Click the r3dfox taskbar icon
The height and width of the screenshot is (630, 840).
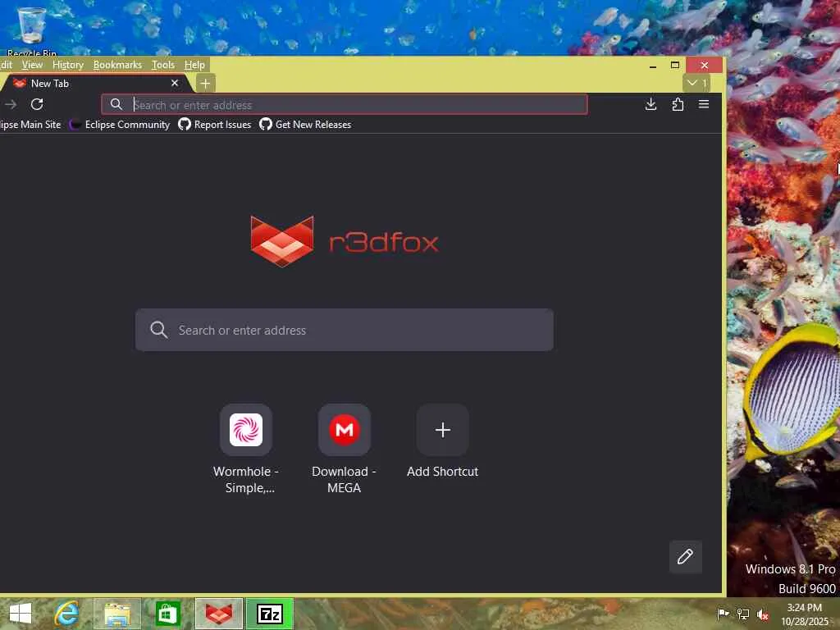[x=219, y=614]
